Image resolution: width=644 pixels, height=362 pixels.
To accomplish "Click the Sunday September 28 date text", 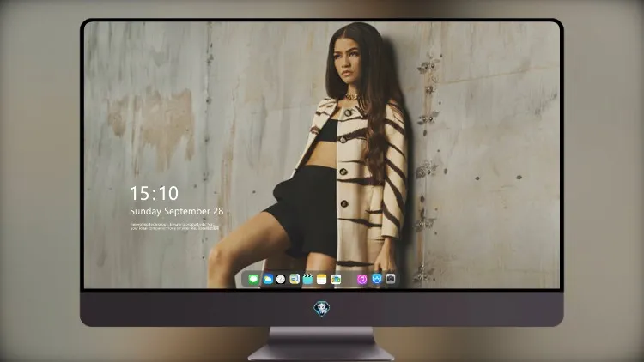I will [177, 211].
